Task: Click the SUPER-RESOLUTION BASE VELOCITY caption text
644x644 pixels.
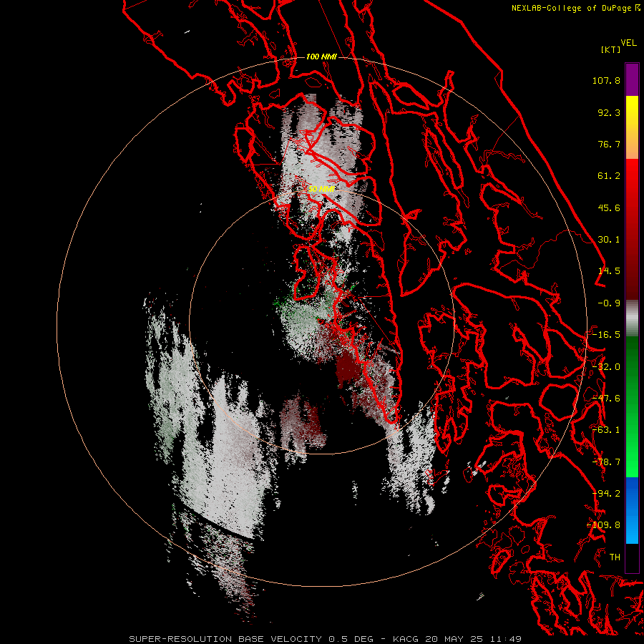Action: point(225,639)
